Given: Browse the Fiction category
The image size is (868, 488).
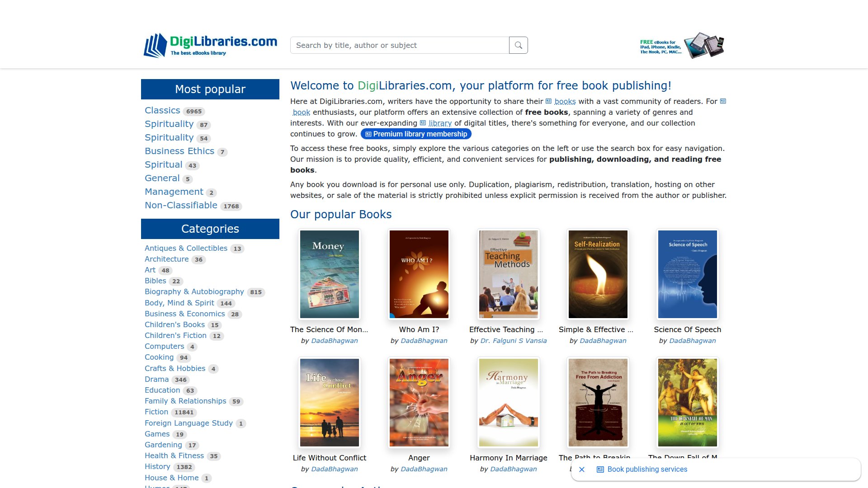Looking at the screenshot, I should click(x=156, y=412).
